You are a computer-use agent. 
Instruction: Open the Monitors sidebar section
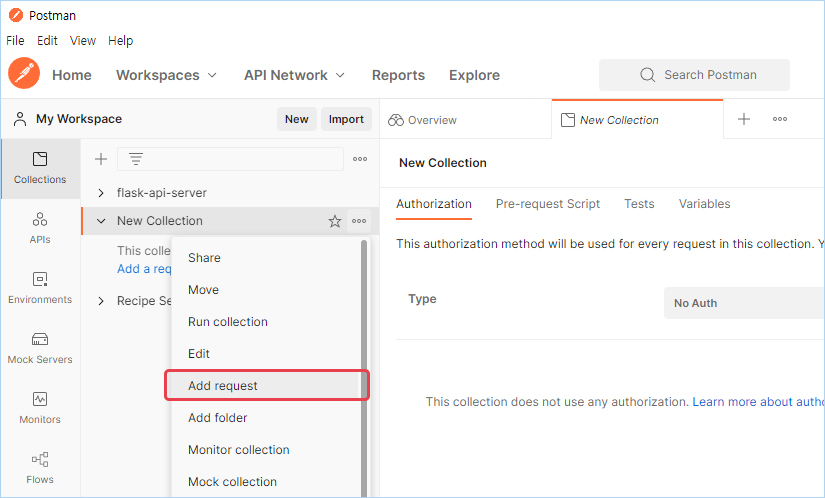click(40, 408)
